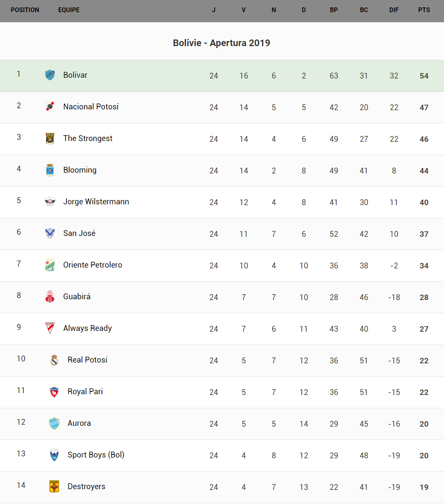Click the Destroyers yellow badge

[x=54, y=486]
